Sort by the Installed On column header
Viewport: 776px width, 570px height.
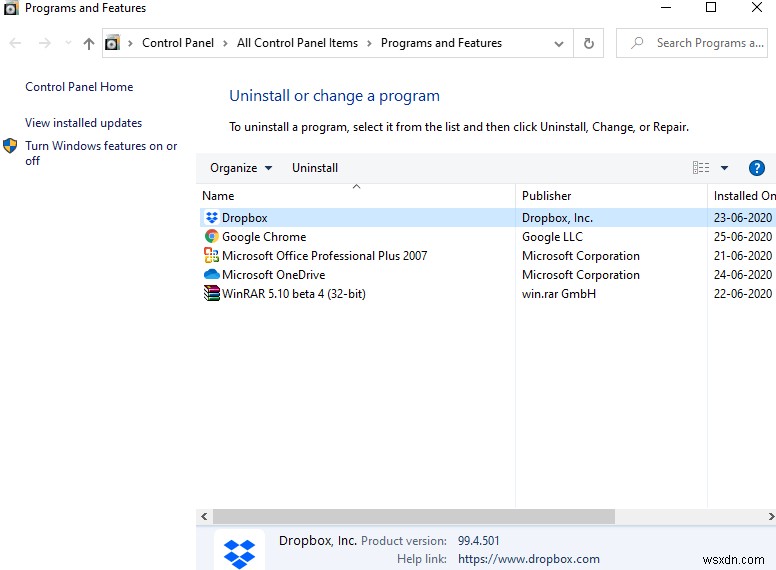pyautogui.click(x=742, y=195)
